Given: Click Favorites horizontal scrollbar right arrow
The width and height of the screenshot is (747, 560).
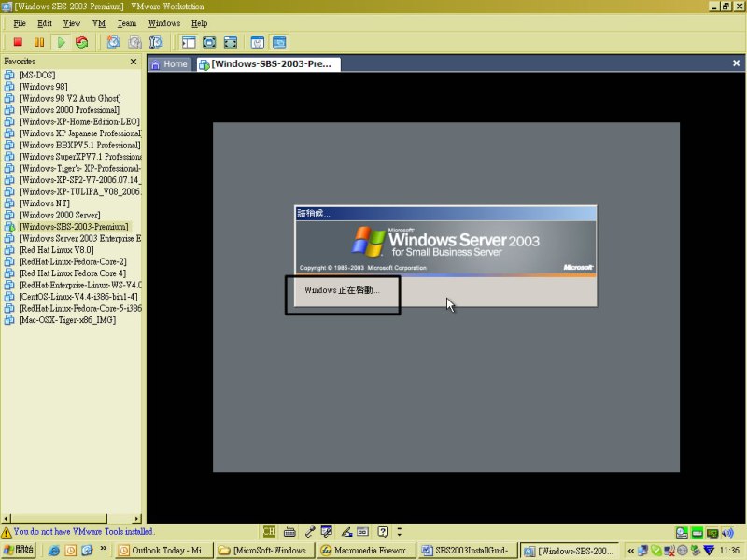Looking at the screenshot, I should [137, 519].
